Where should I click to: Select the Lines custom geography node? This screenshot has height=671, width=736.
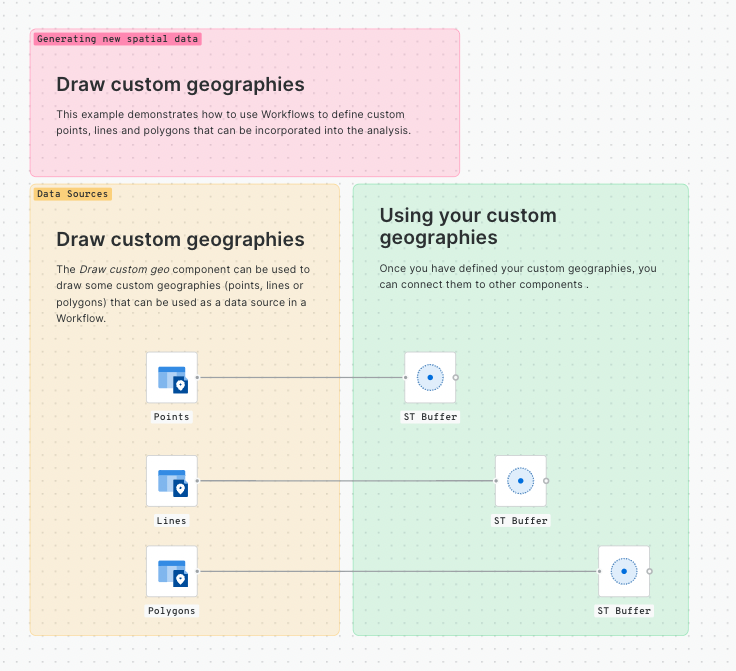[172, 481]
